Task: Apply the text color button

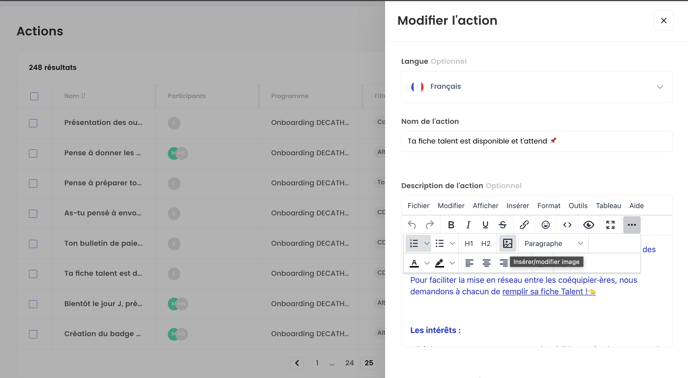Action: [x=414, y=263]
